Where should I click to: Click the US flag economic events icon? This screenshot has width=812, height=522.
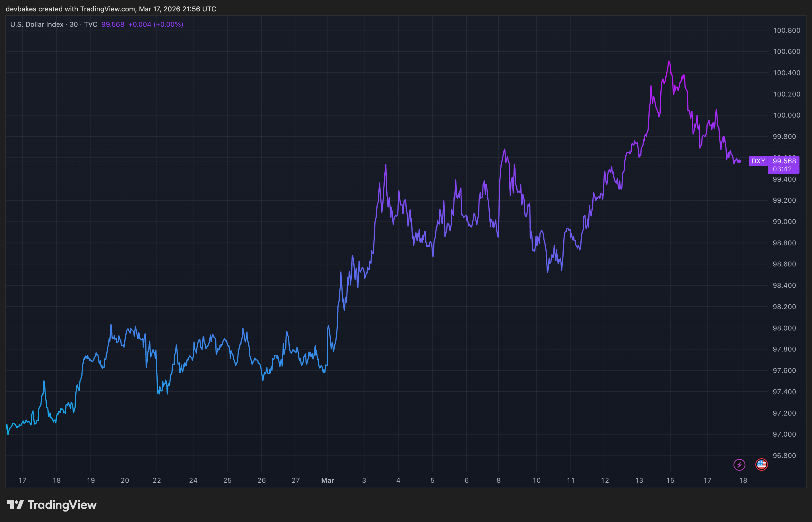pyautogui.click(x=761, y=465)
